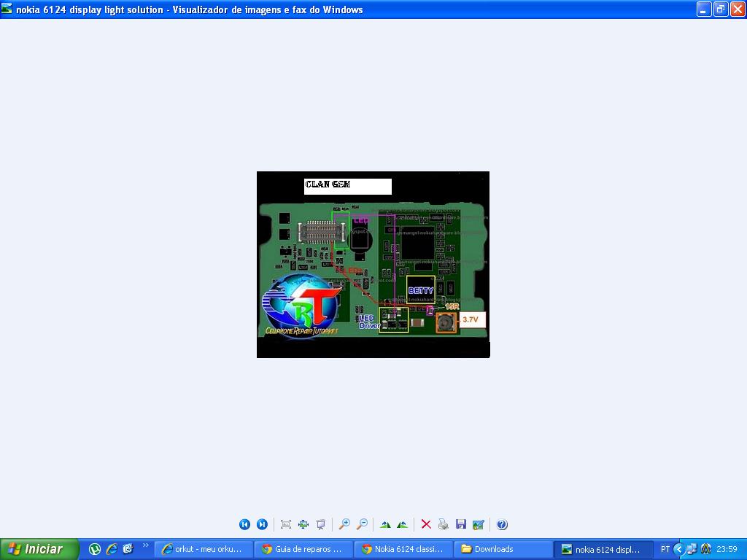
Task: Open Help with the question mark icon
Action: coord(502,524)
